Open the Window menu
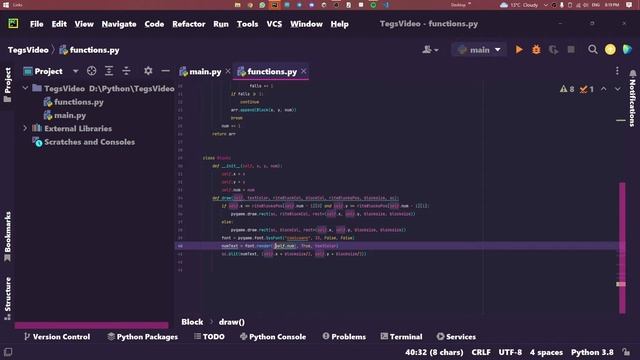Screen dimensions: 640x360 coord(307,24)
